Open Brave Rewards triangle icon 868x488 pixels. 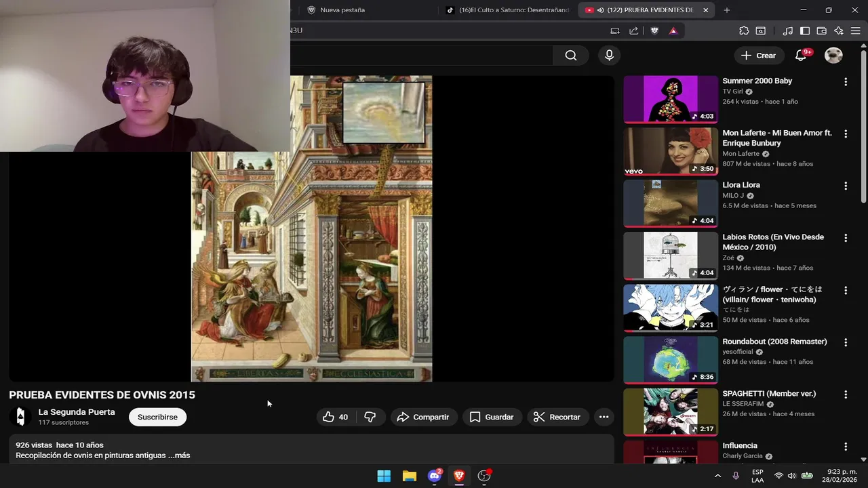(673, 30)
